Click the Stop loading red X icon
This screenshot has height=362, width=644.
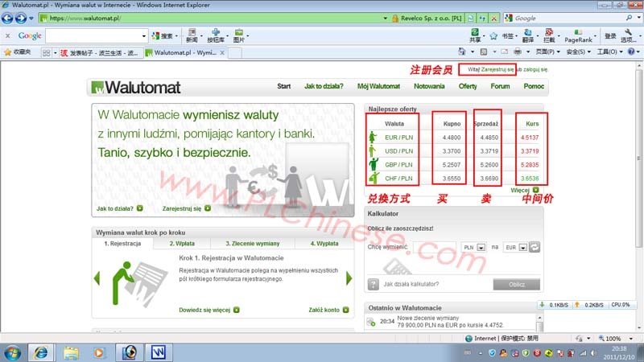click(x=493, y=18)
